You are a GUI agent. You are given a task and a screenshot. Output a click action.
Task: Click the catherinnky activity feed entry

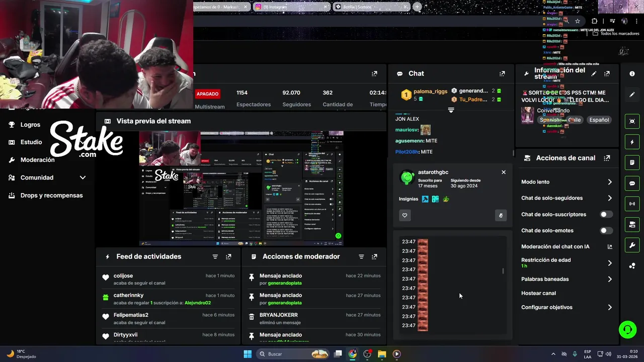tap(169, 299)
